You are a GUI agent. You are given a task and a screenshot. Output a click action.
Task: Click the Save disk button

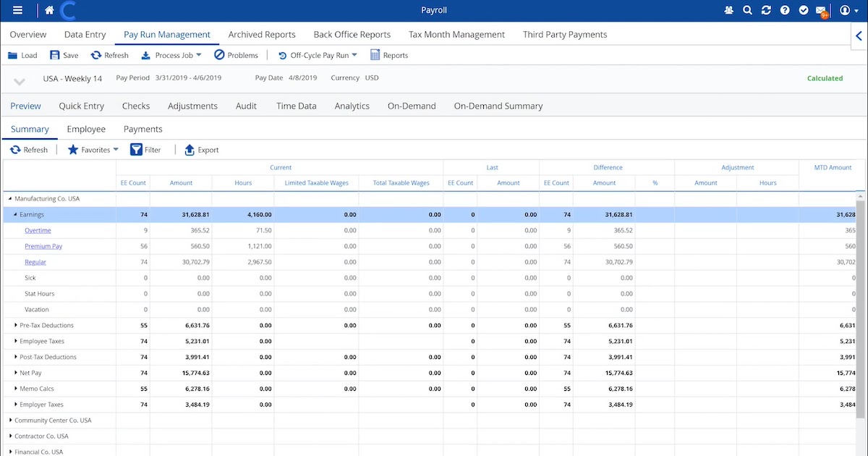coord(64,55)
